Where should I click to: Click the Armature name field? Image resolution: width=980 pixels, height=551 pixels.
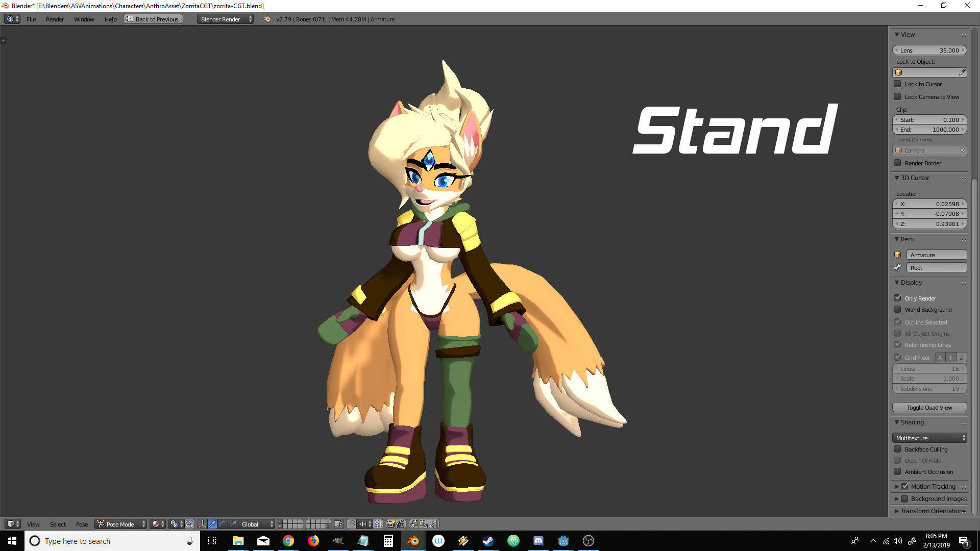(x=936, y=255)
